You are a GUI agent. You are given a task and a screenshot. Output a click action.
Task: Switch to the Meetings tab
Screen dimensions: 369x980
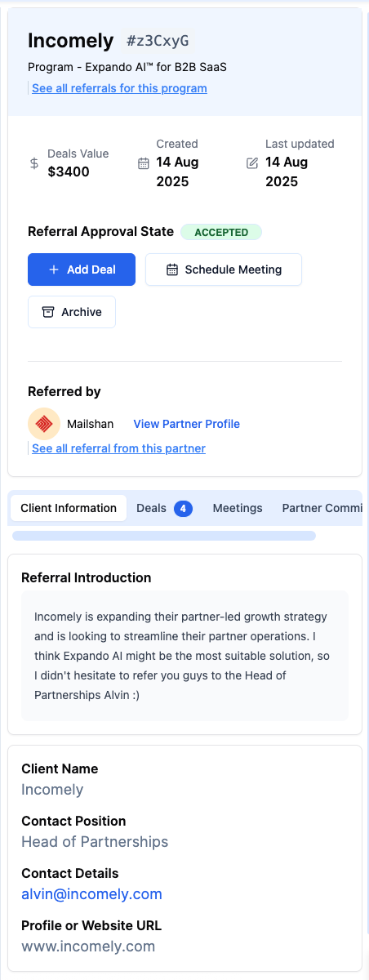tap(238, 508)
